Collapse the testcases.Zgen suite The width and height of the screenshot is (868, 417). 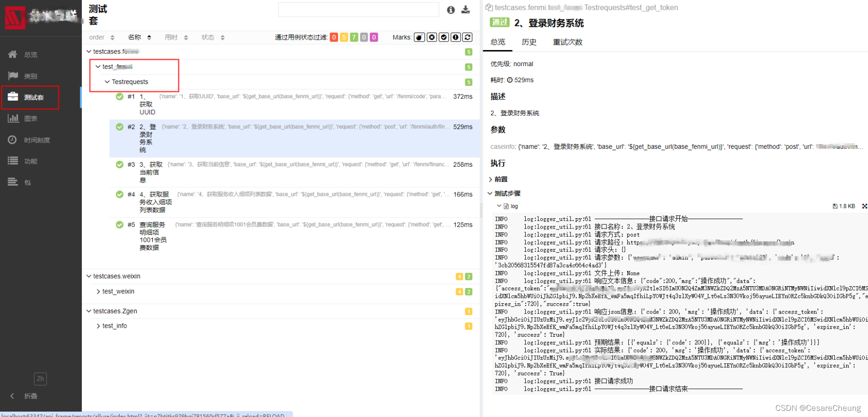(89, 311)
